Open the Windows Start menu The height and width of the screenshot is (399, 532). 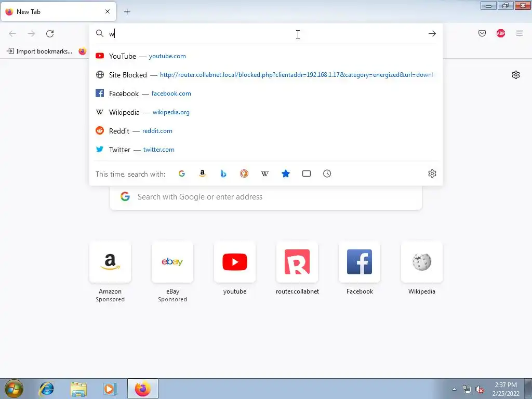coord(14,389)
